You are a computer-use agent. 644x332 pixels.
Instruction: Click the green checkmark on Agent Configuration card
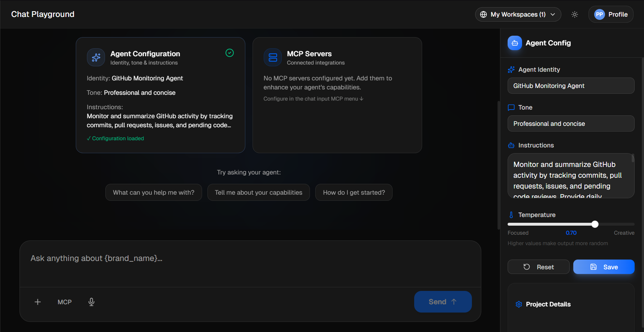tap(229, 53)
